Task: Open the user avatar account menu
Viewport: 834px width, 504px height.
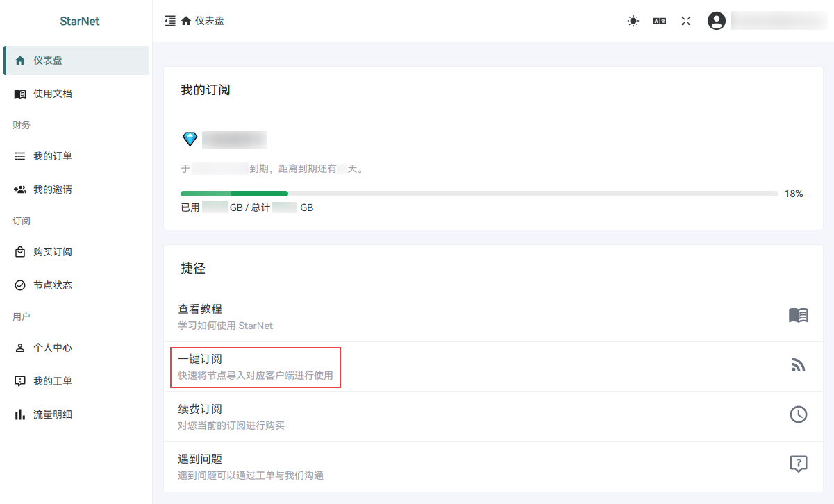Action: pyautogui.click(x=717, y=21)
